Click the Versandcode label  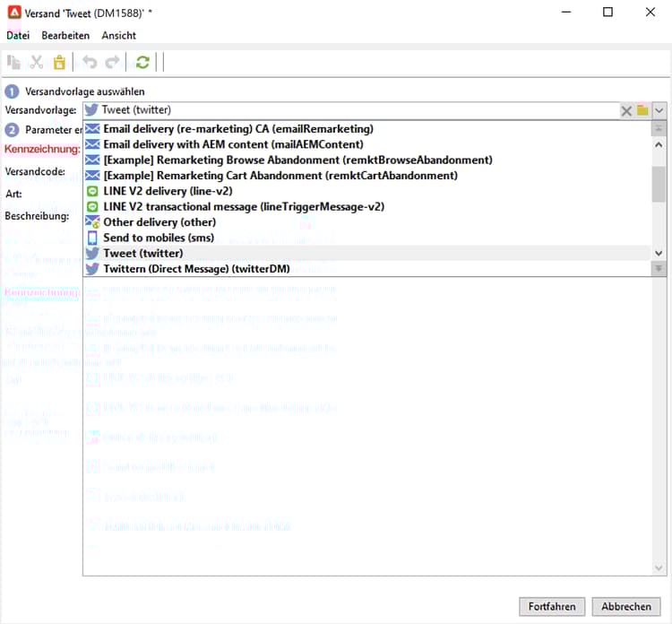[35, 171]
